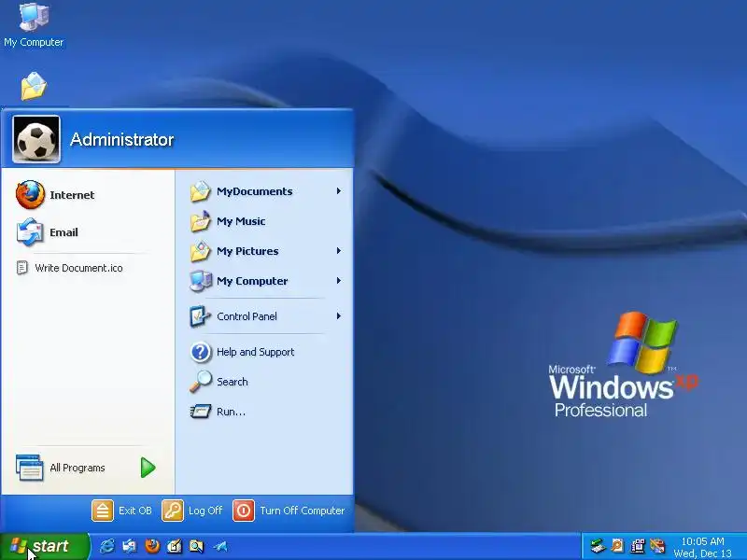Expand the My Pictures submenu
This screenshot has height=560, width=747.
click(265, 251)
